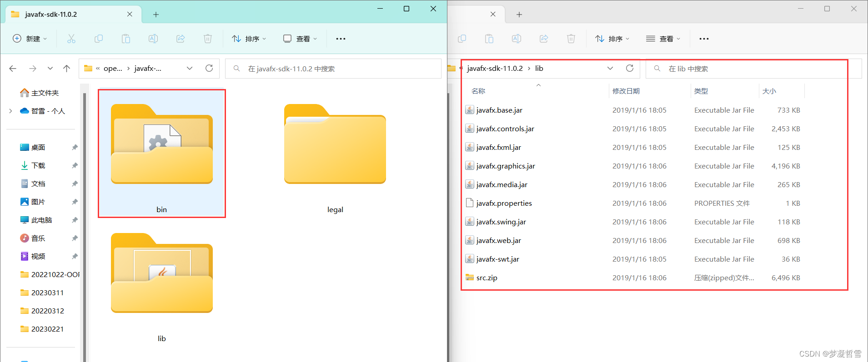Unpin 桌面 via its pin icon
The width and height of the screenshot is (868, 362).
pyautogui.click(x=75, y=147)
